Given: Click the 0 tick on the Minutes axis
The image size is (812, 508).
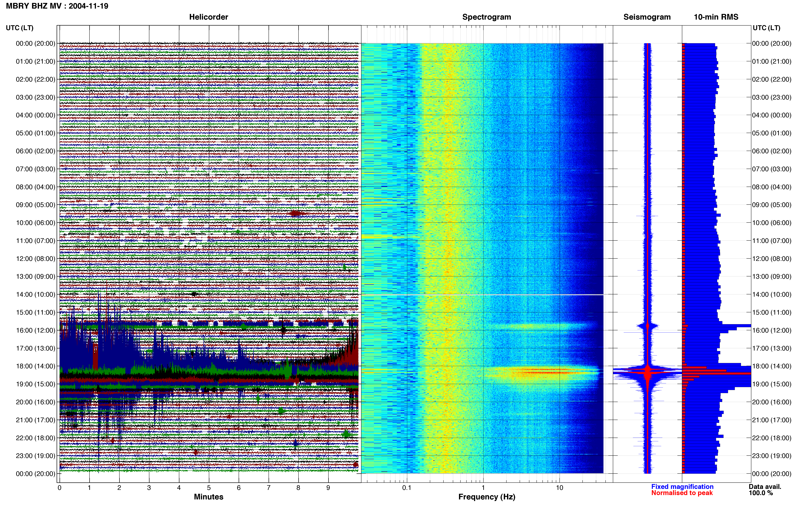Looking at the screenshot, I should pyautogui.click(x=59, y=487).
